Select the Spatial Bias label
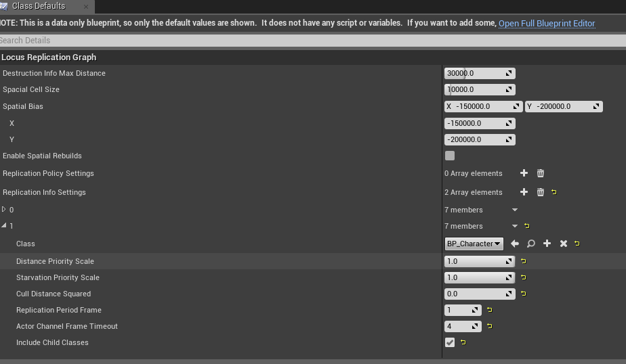Screen dimensions: 626x364 click(x=23, y=106)
